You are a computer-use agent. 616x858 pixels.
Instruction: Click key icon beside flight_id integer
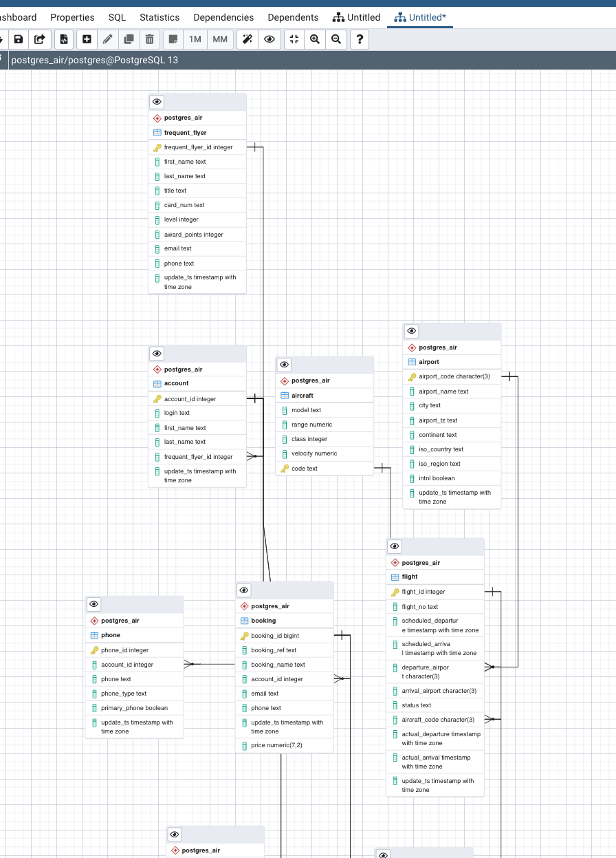(x=395, y=592)
